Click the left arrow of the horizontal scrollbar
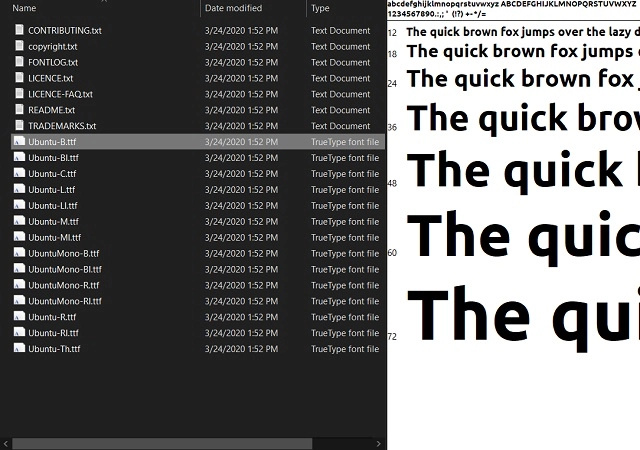 pos(6,443)
